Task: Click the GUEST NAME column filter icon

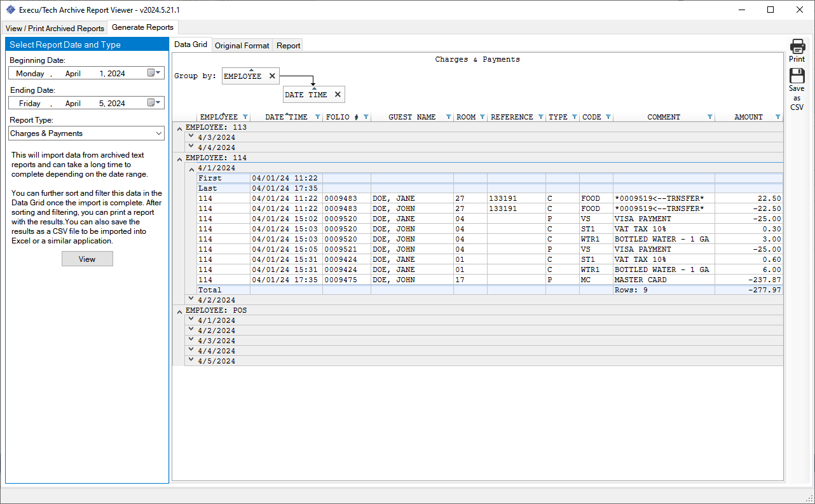Action: pos(449,117)
